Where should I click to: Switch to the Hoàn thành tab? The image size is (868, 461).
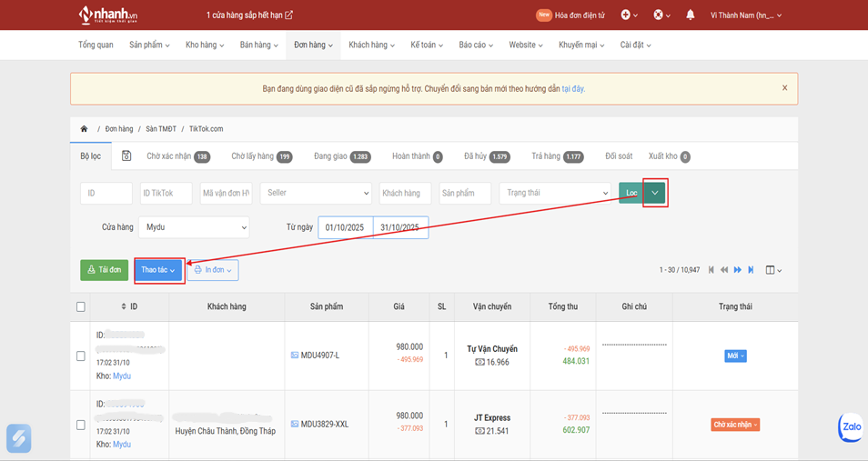[x=418, y=156]
